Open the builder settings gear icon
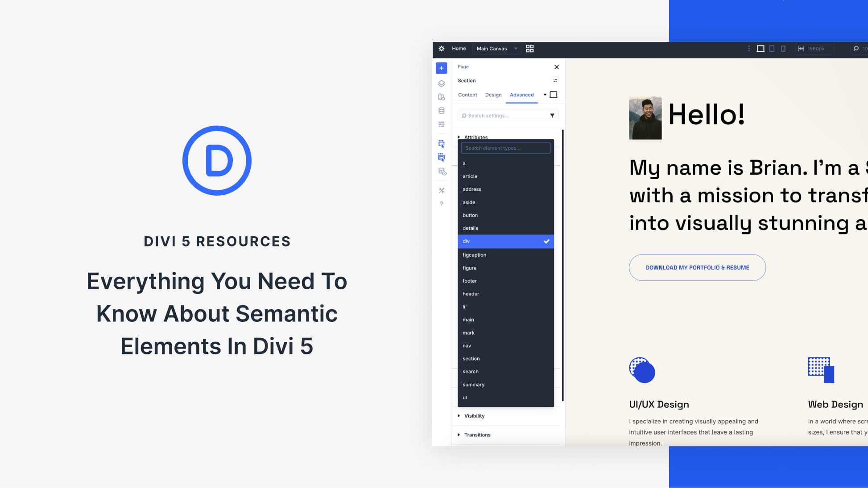868x488 pixels. click(x=441, y=49)
